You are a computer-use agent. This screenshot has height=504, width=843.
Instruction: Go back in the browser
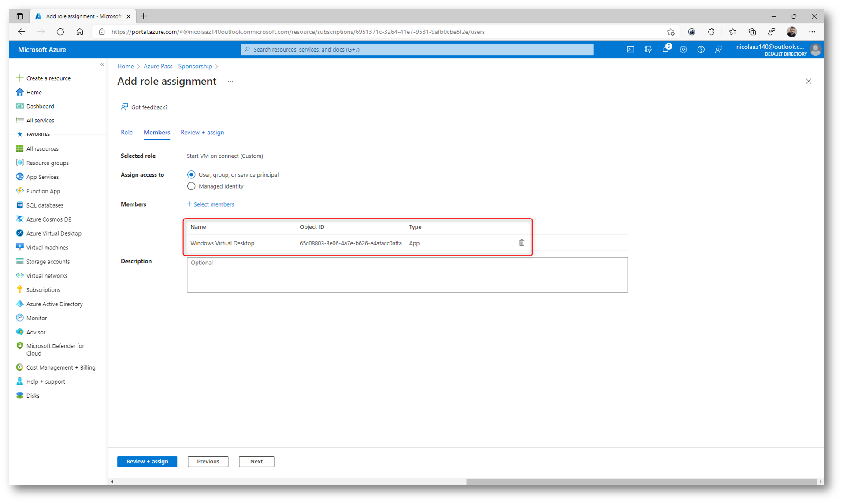[21, 32]
